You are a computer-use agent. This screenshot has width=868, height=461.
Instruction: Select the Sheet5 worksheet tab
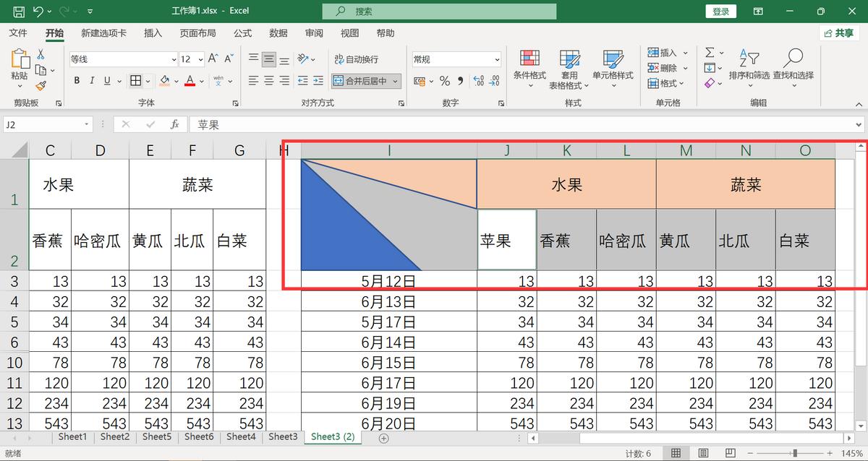point(156,436)
